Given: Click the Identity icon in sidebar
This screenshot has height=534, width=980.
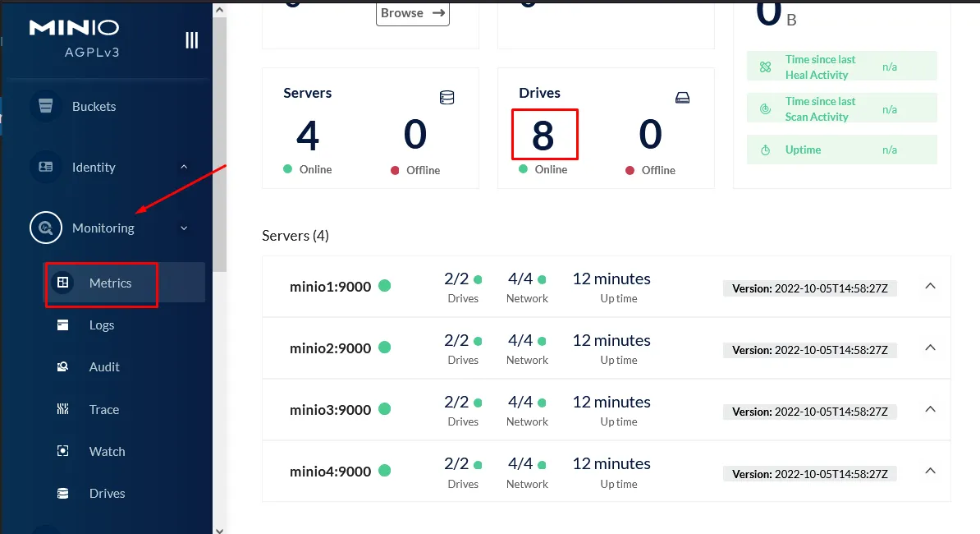Looking at the screenshot, I should 46,167.
